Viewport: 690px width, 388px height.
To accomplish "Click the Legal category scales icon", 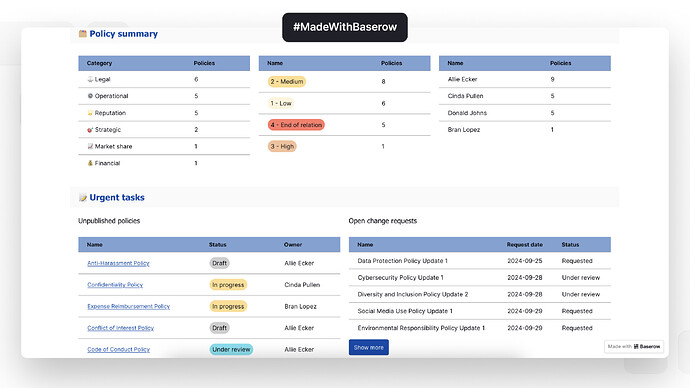I will [x=90, y=79].
